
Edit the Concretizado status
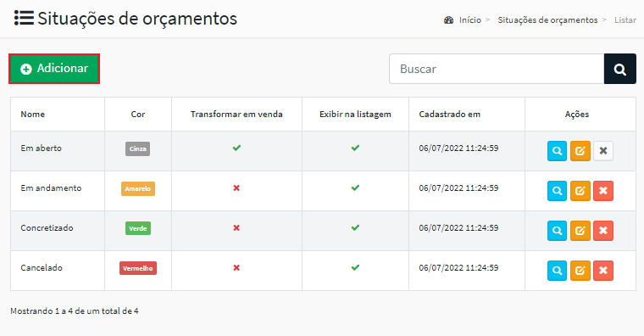(580, 231)
